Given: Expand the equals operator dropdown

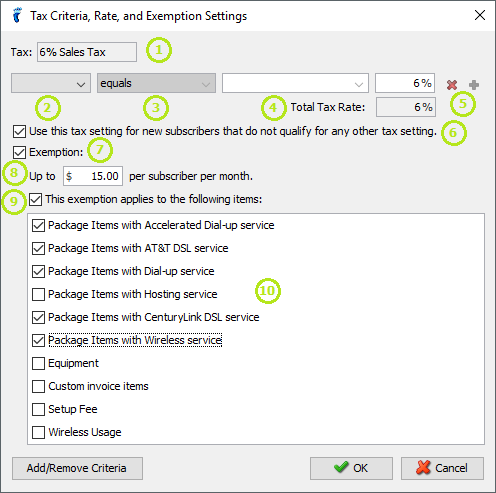Looking at the screenshot, I should pyautogui.click(x=156, y=83).
